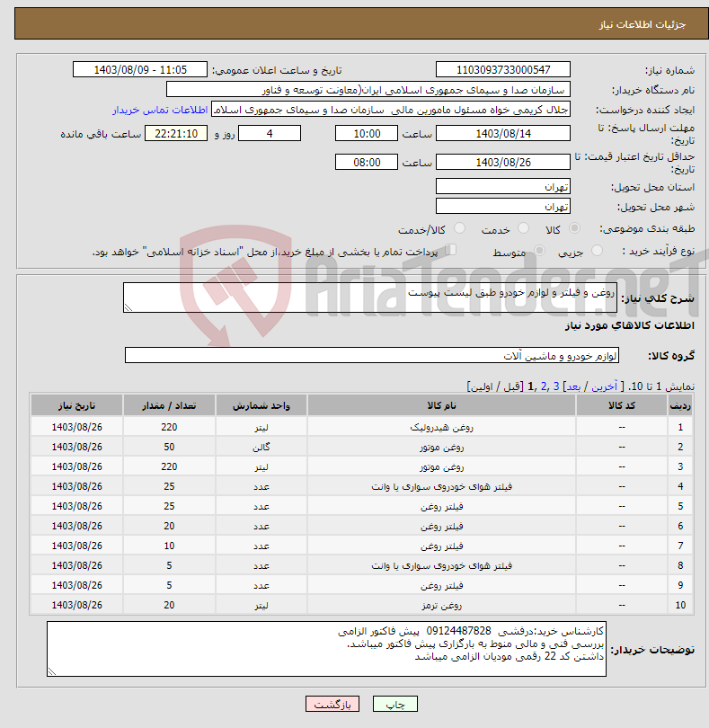The image size is (709, 728).
Task: Click the بازگشت back button
Action: point(332,704)
